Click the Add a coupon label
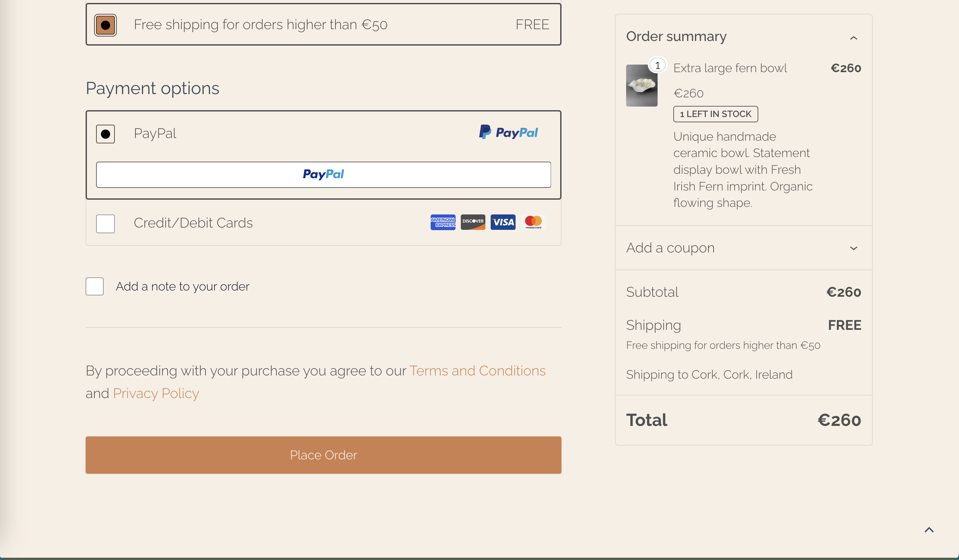Image resolution: width=959 pixels, height=560 pixels. [670, 248]
